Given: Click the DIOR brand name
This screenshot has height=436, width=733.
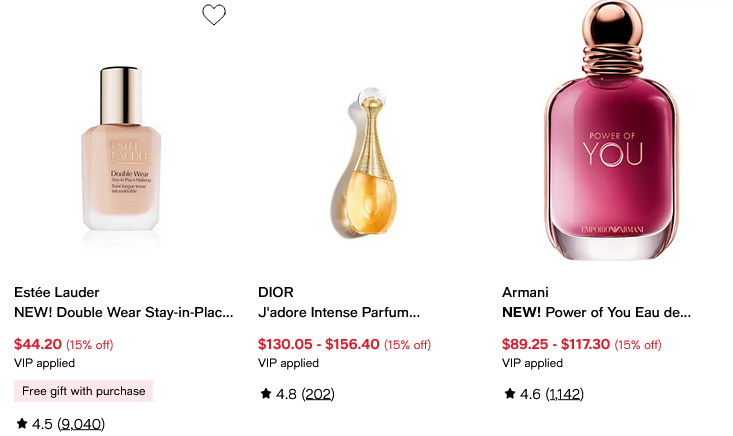Looking at the screenshot, I should [276, 292].
